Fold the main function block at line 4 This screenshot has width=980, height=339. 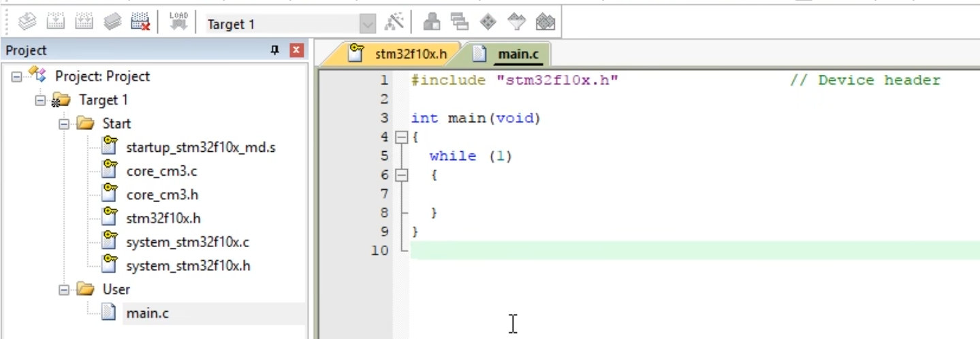point(401,138)
